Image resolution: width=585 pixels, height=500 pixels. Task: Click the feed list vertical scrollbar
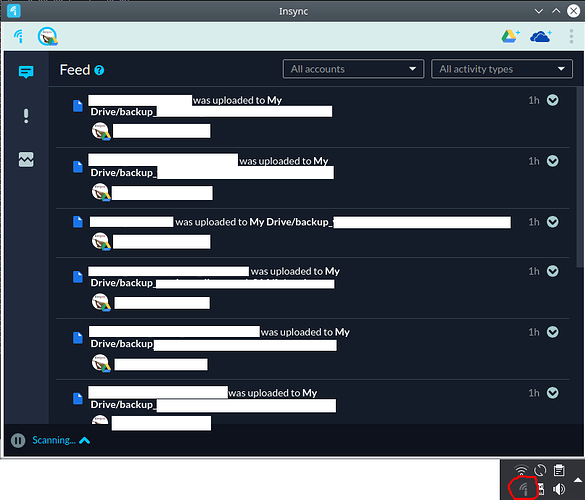coord(579,177)
